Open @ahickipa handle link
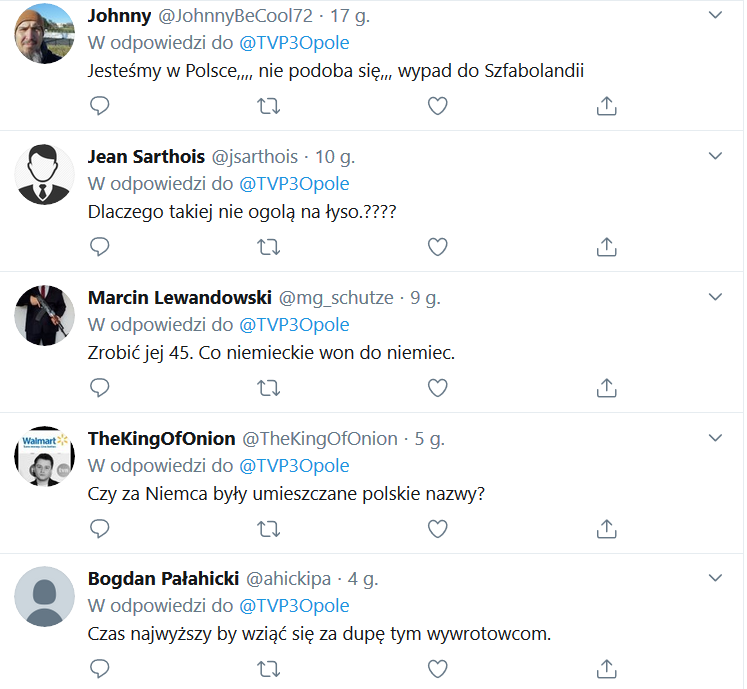Image resolution: width=747 pixels, height=689 pixels. tap(291, 580)
